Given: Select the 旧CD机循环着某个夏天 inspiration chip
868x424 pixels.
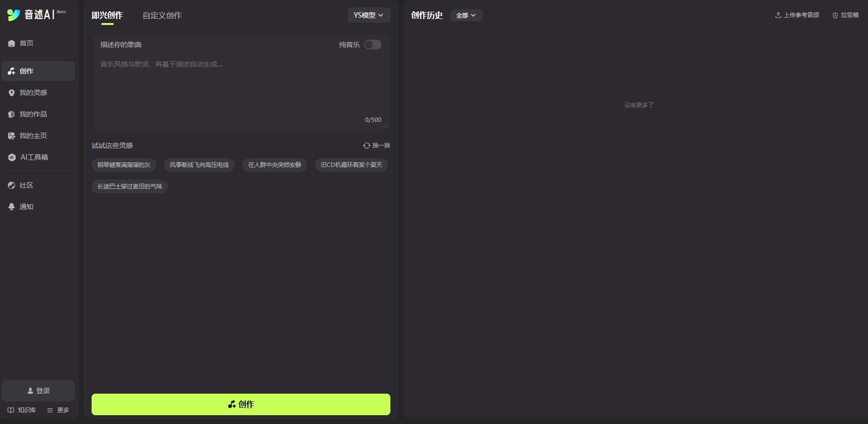Looking at the screenshot, I should coord(351,165).
